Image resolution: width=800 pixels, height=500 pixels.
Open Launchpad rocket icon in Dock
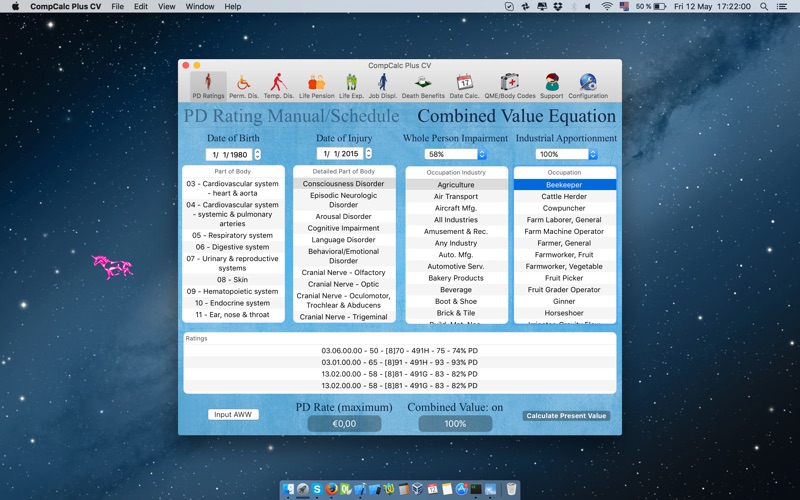(x=303, y=489)
